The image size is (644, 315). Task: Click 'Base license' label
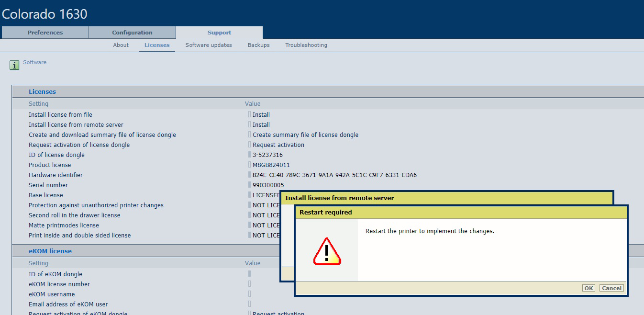[x=46, y=195]
